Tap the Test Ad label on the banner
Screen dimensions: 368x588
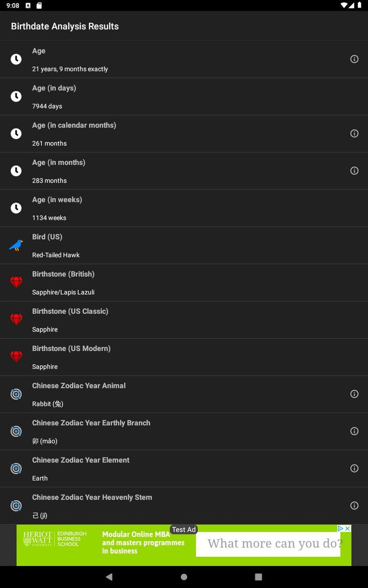tap(183, 529)
